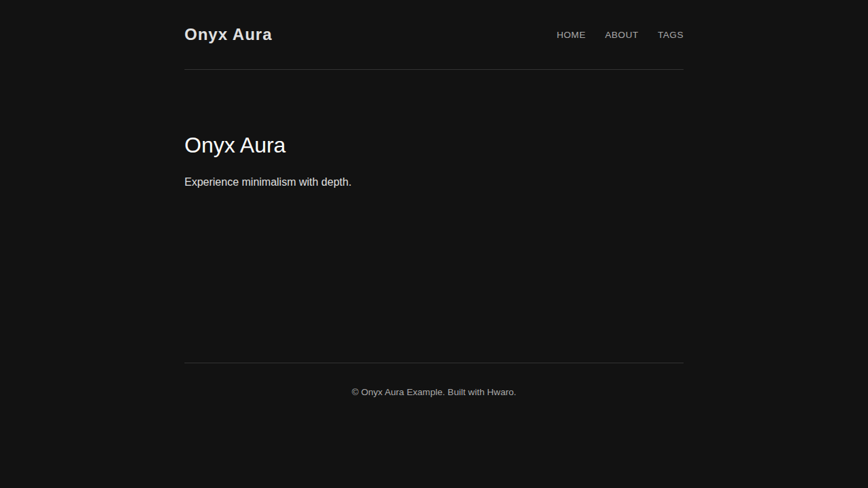The height and width of the screenshot is (488, 868).
Task: Select the text 'Experience minimalism with depth.'
Action: (x=268, y=182)
